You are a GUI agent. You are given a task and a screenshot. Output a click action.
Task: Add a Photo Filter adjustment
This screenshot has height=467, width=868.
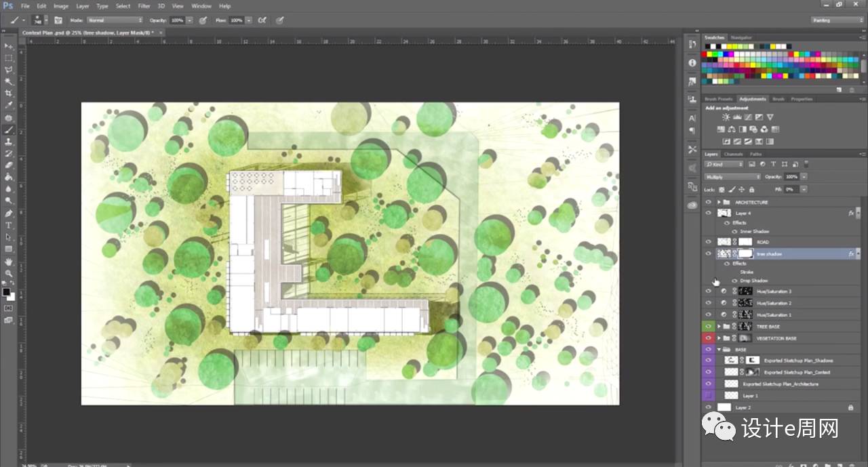(754, 129)
